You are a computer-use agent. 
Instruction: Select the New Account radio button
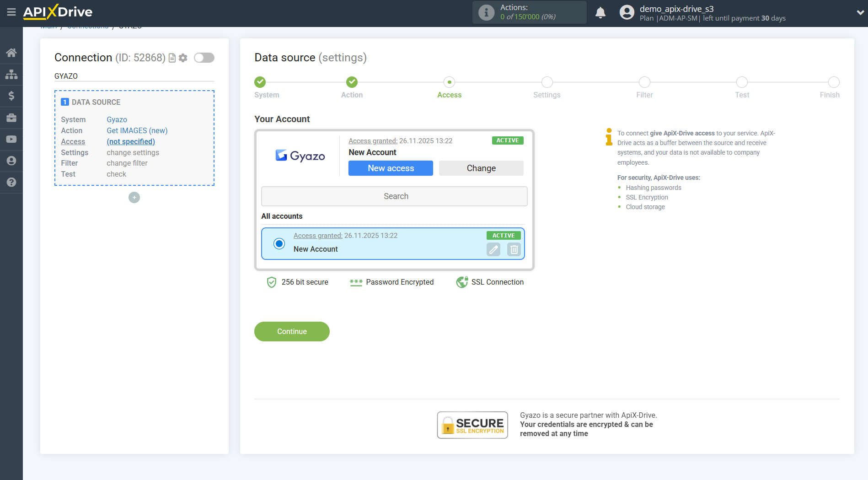(x=279, y=243)
